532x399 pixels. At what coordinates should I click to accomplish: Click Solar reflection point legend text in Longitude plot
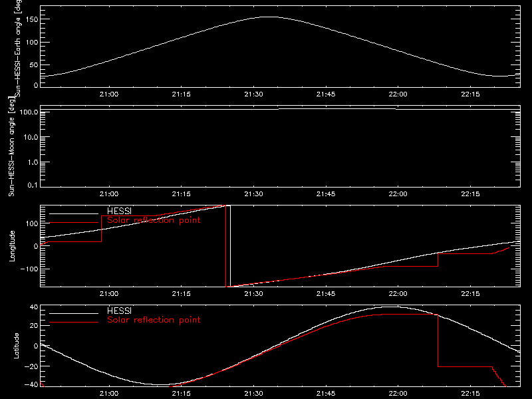pyautogui.click(x=154, y=220)
